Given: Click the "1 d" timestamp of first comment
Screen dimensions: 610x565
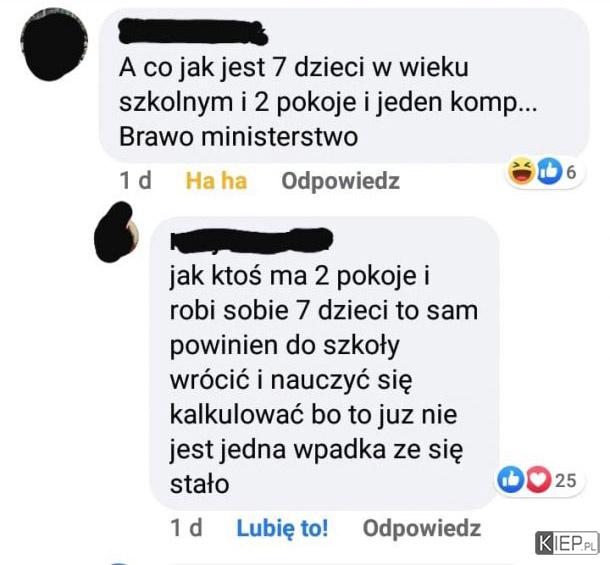Looking at the screenshot, I should click(135, 181).
